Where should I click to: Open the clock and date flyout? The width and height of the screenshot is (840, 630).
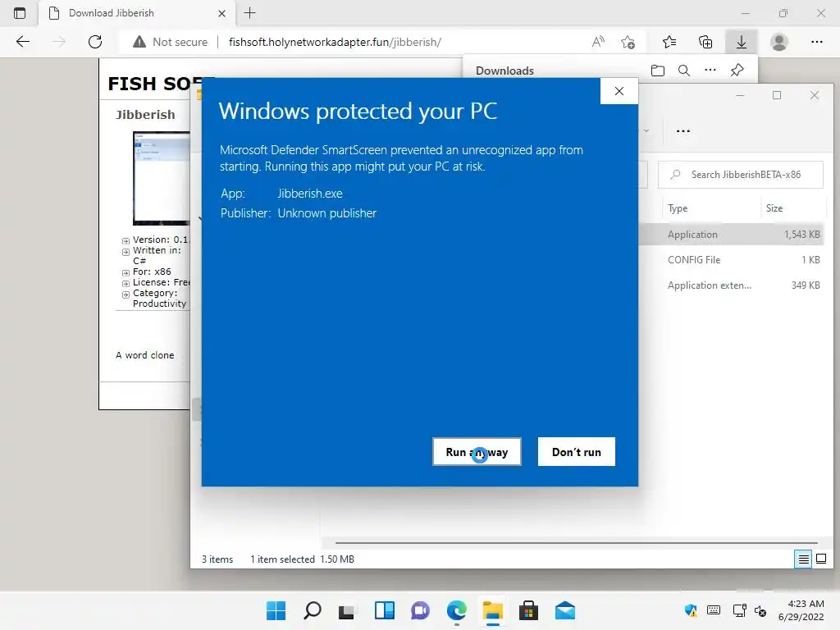point(801,610)
